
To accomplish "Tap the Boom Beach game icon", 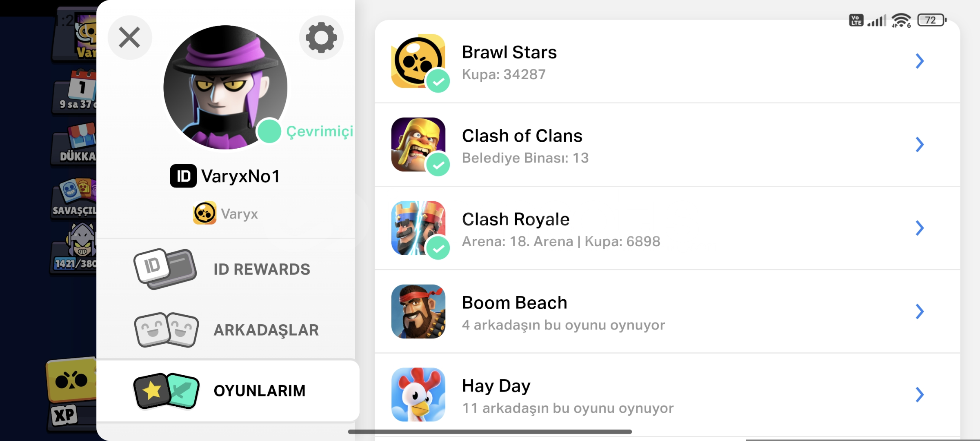I will click(418, 311).
